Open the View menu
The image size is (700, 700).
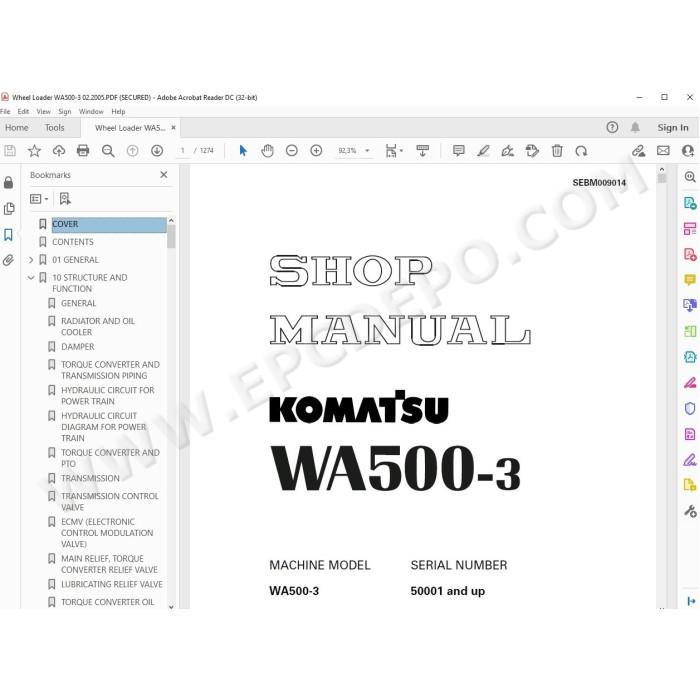43,112
